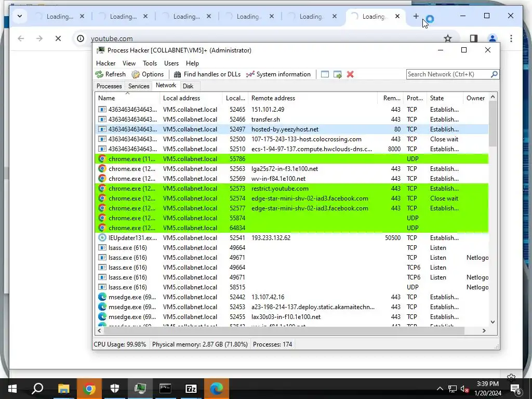Click the chrome icon on port 52569 row

pyautogui.click(x=102, y=179)
